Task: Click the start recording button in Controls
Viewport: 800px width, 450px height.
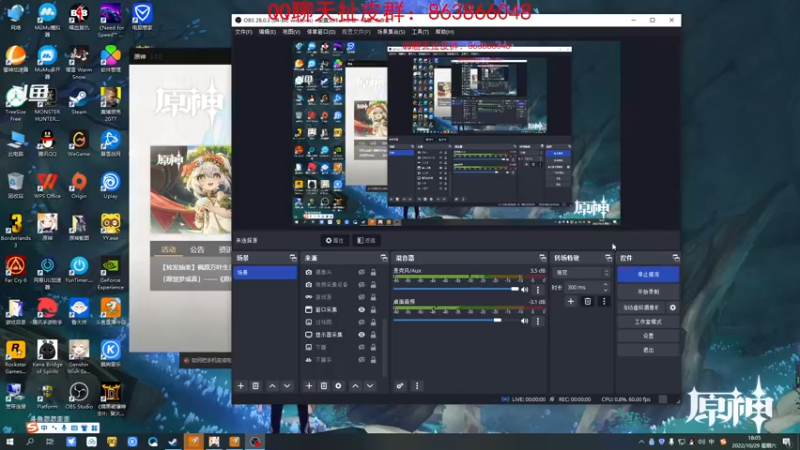Action: 648,292
